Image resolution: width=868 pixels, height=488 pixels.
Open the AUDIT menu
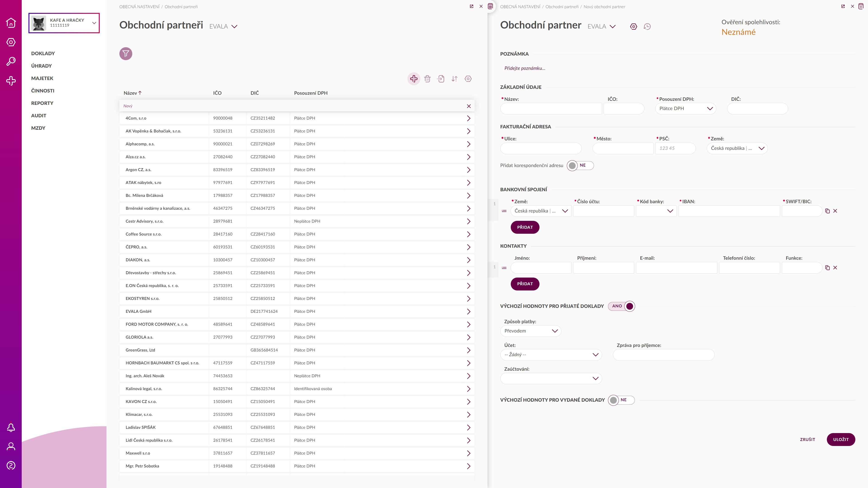(x=39, y=116)
